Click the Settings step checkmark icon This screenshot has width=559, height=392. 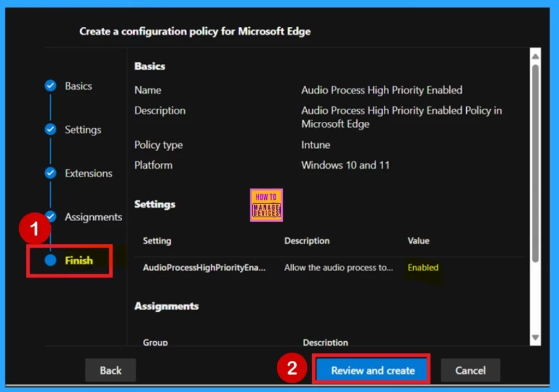click(50, 129)
